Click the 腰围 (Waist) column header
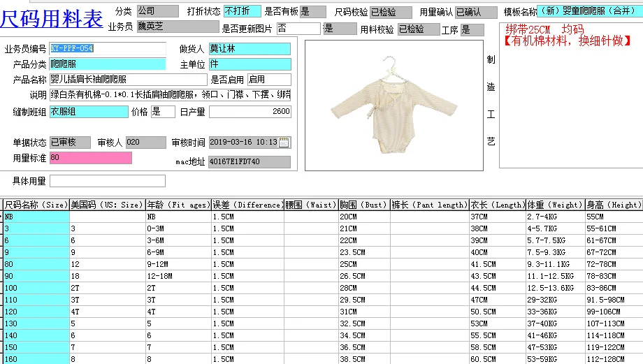Screen dimensions: 643x364 (x=311, y=205)
